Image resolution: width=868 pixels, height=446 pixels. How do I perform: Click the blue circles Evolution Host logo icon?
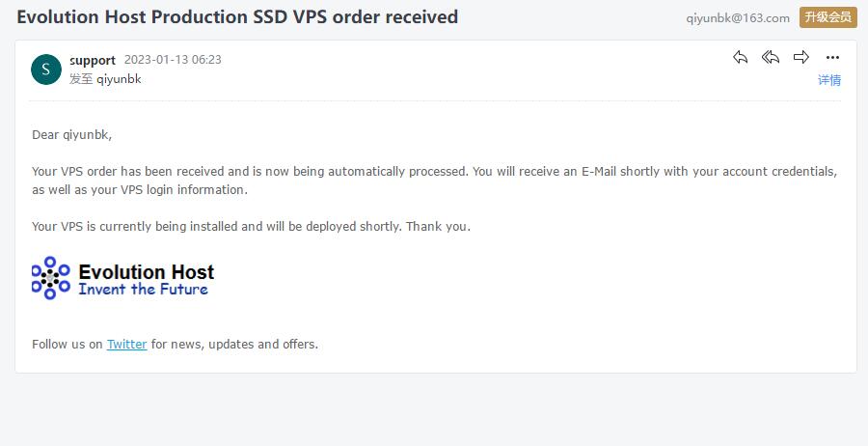point(51,278)
